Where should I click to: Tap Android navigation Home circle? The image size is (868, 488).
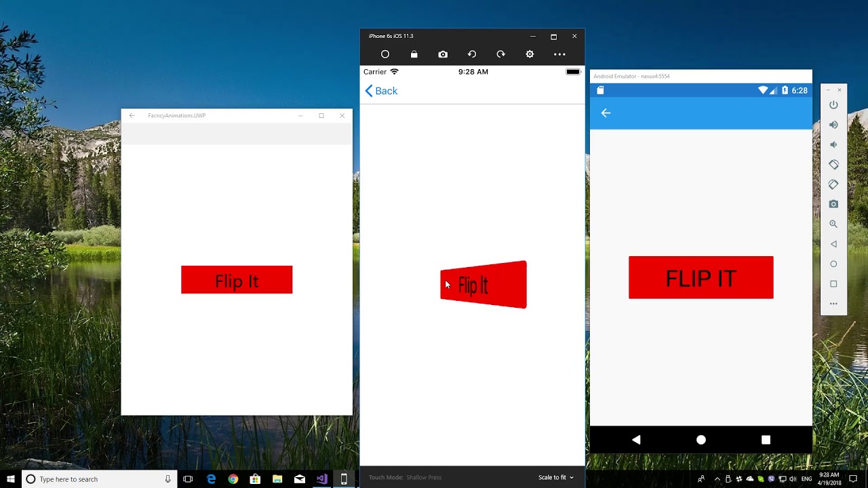coord(701,440)
